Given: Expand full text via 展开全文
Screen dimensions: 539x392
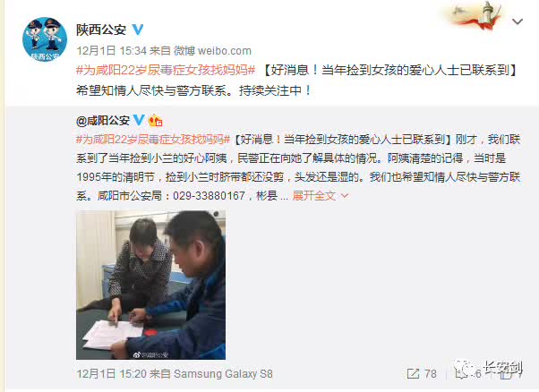Looking at the screenshot, I should 314,196.
